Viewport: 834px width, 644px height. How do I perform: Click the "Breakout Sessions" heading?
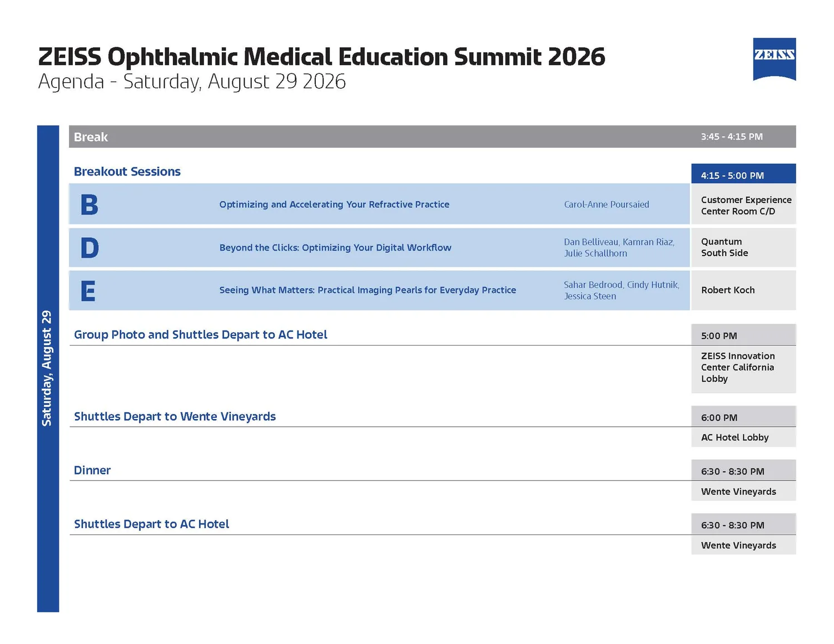(127, 172)
